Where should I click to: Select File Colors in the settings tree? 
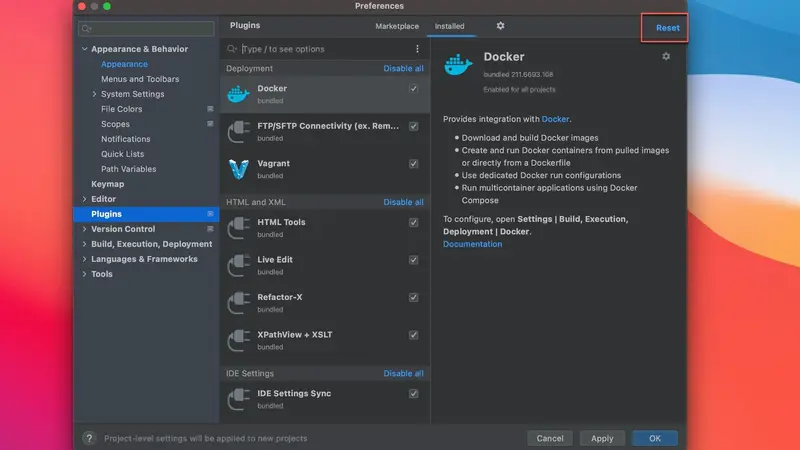click(121, 109)
